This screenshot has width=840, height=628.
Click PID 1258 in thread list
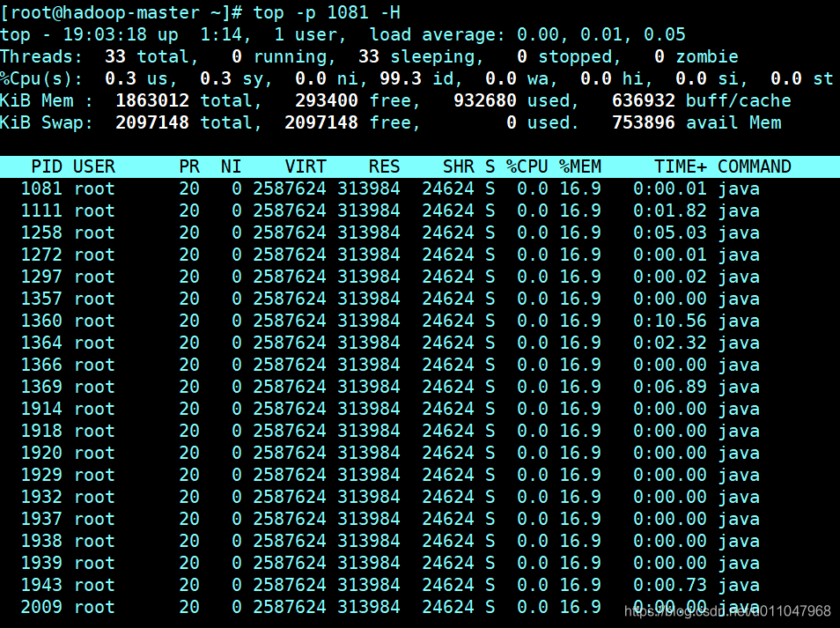41,233
